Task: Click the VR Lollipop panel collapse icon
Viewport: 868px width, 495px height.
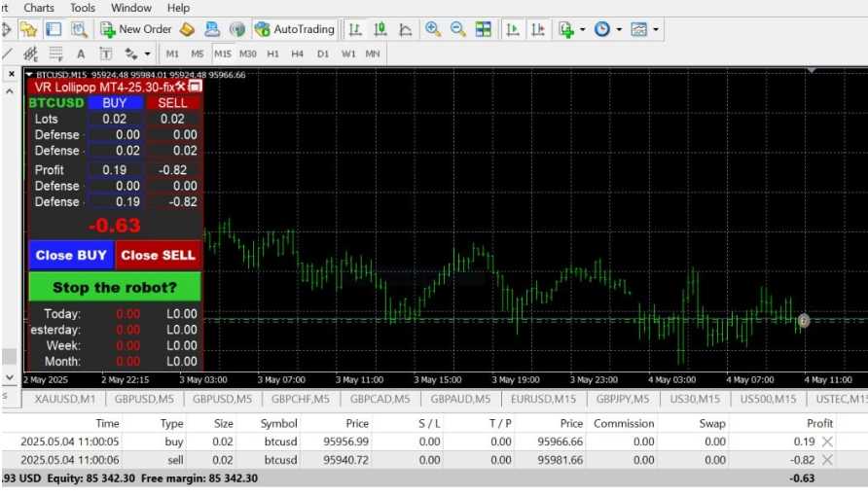Action: pos(196,87)
